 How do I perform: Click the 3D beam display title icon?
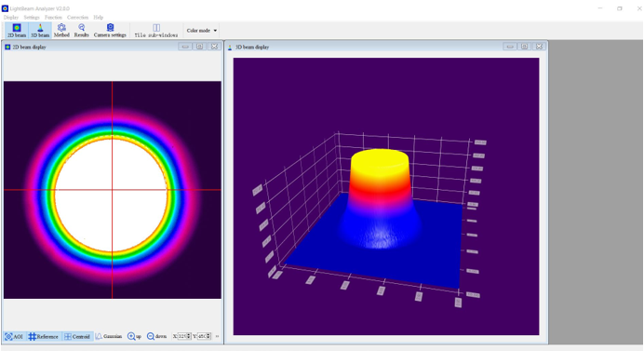point(230,47)
